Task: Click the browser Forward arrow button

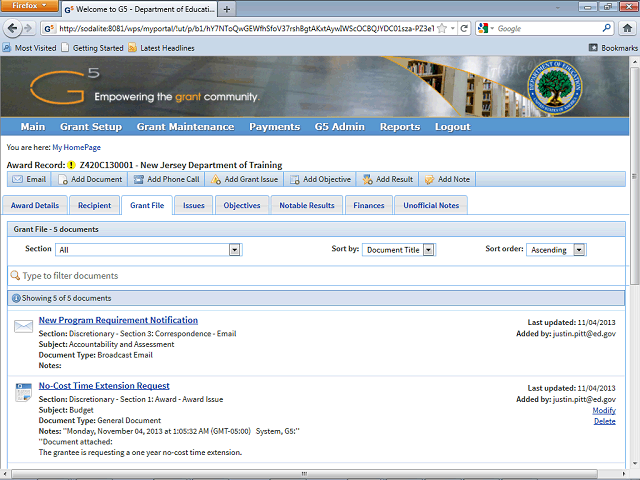Action: 28,28
